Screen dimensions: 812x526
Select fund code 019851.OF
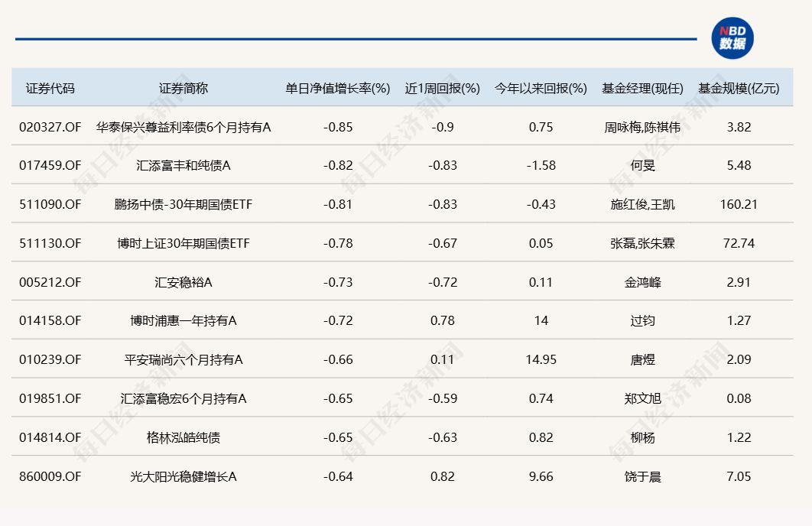(x=50, y=398)
